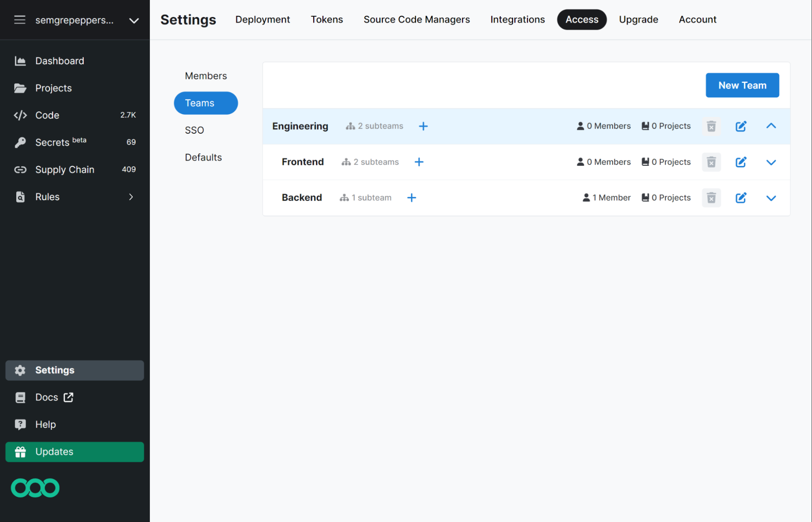This screenshot has width=812, height=522.
Task: Expand the Frontend team details
Action: pyautogui.click(x=771, y=162)
